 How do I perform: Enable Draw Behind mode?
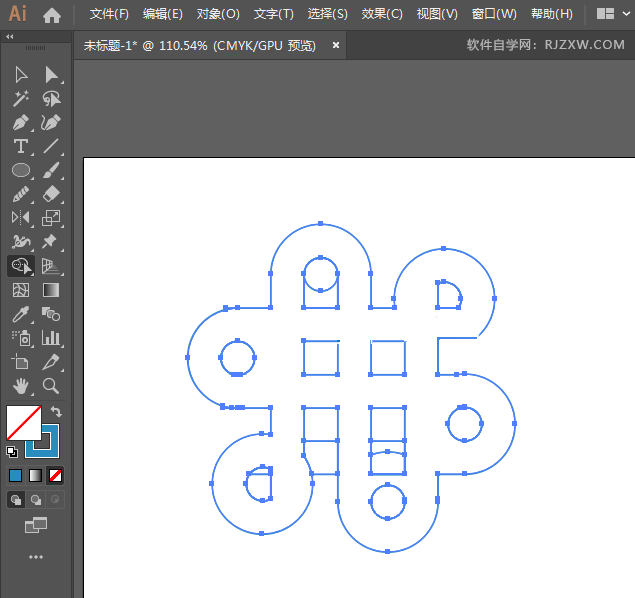click(36, 500)
